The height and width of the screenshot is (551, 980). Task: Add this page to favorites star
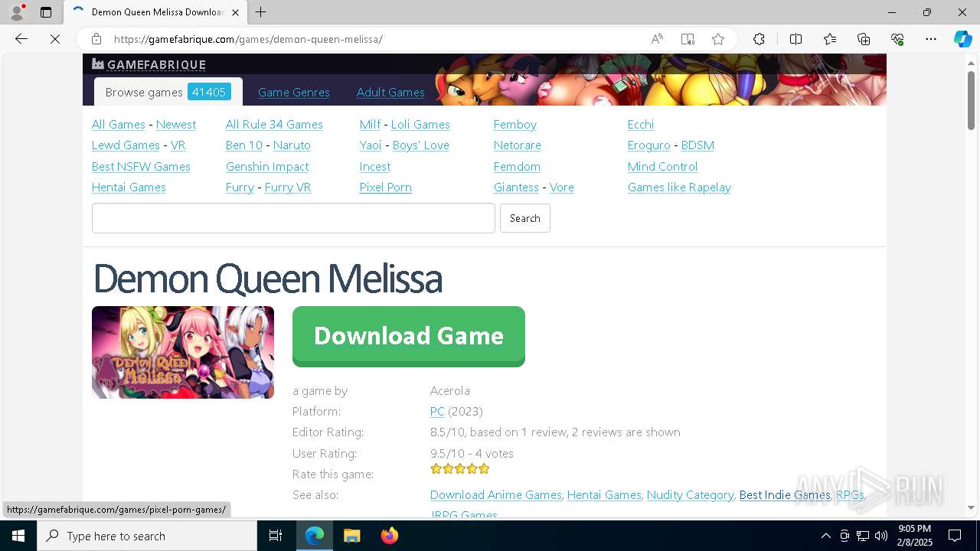[718, 39]
